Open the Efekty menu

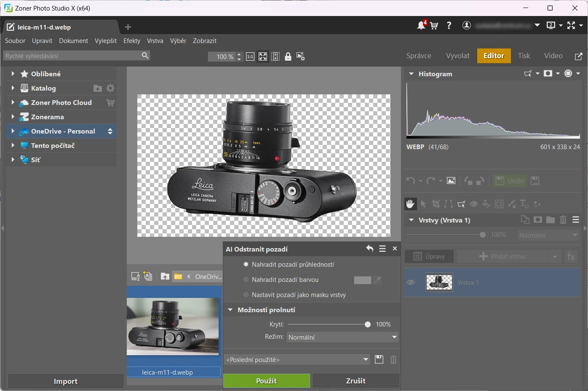131,41
